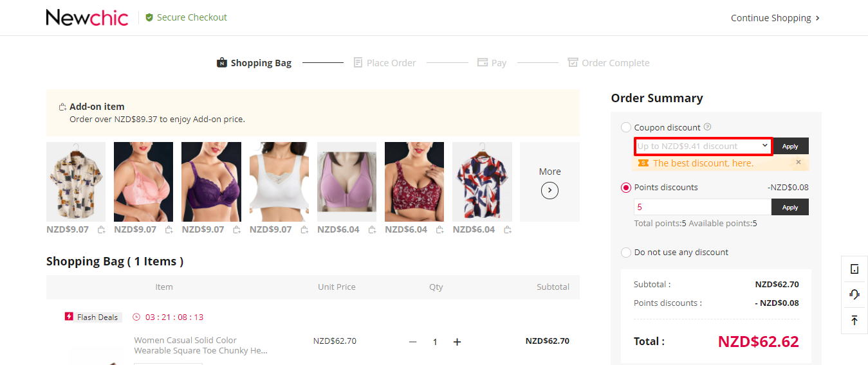The image size is (868, 365).
Task: Open the floral print shirt thumbnail
Action: coord(76,182)
